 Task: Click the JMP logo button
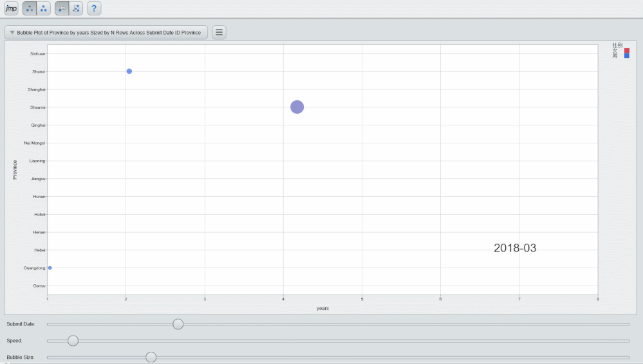pos(11,8)
